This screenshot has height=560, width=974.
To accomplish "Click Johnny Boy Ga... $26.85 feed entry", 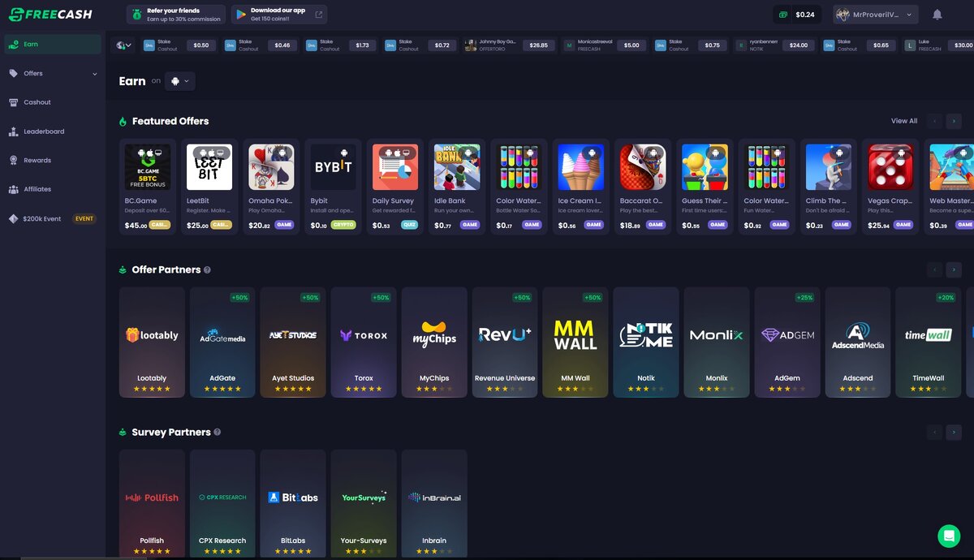I will (x=509, y=45).
